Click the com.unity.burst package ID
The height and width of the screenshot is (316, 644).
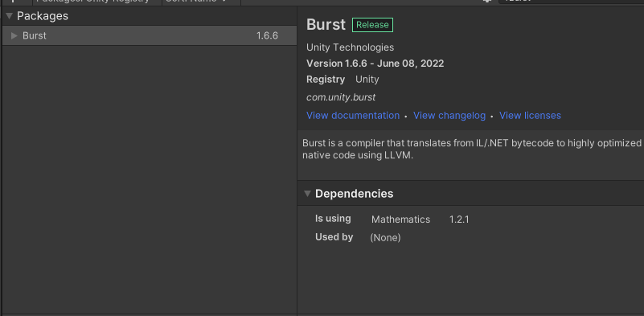click(341, 97)
